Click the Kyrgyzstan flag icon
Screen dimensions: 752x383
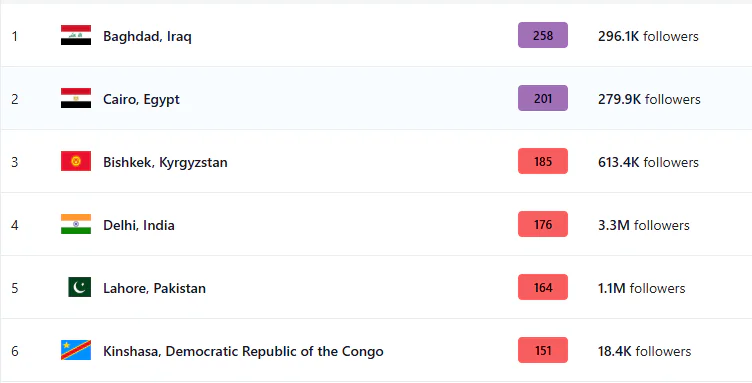coord(76,161)
